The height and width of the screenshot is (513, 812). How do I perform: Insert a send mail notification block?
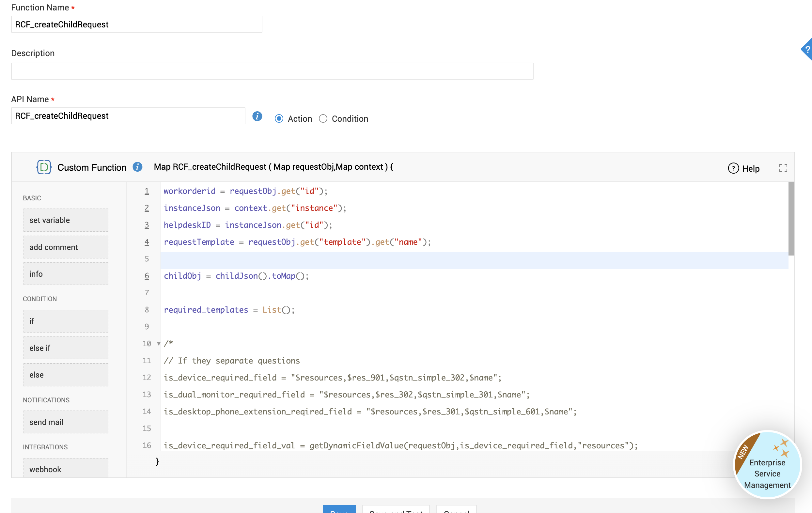[66, 422]
